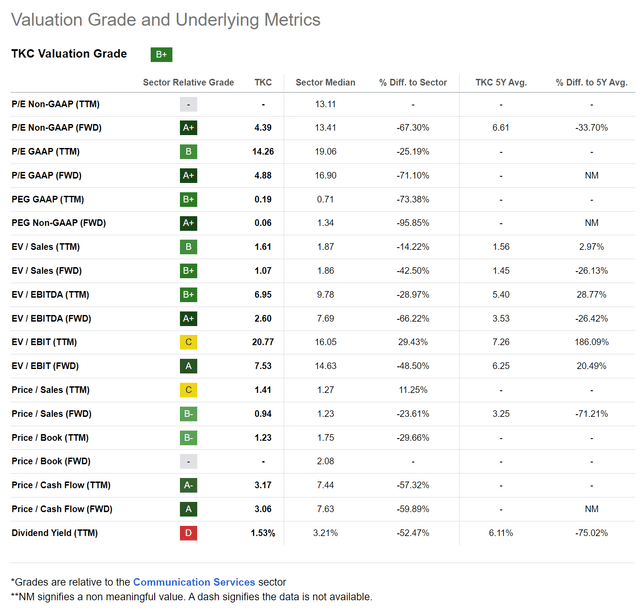Select the PEG Non-GAAP (FWD) row label
640x614 pixels.
59,223
